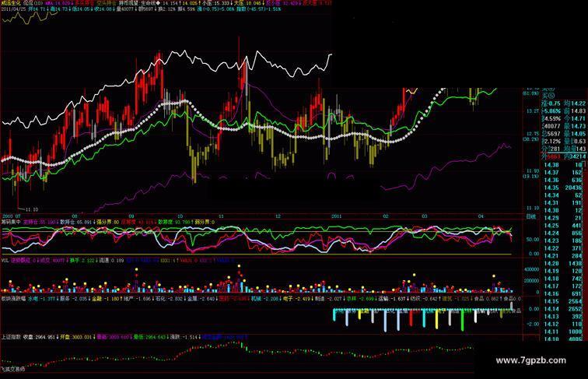This screenshot has width=588, height=379.
Task: Select the 2011 year label on the time axis
Action: (336, 216)
